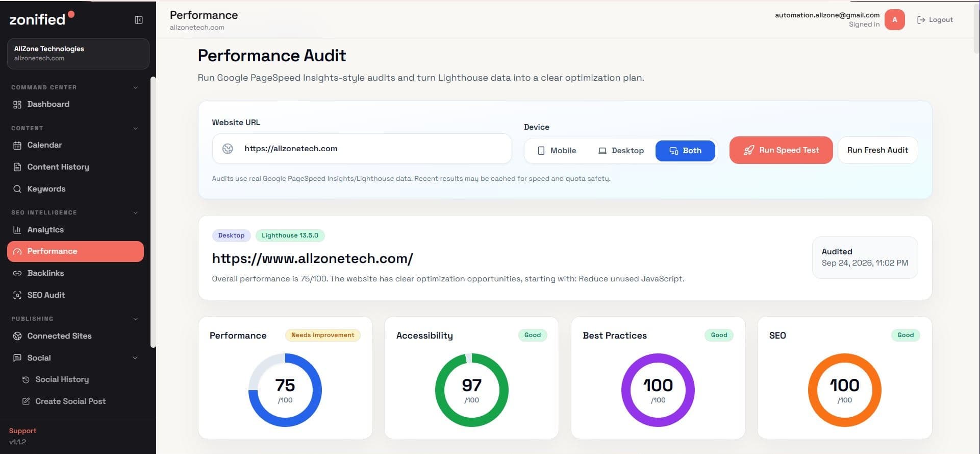Click the Calendar icon in sidebar

click(x=17, y=146)
